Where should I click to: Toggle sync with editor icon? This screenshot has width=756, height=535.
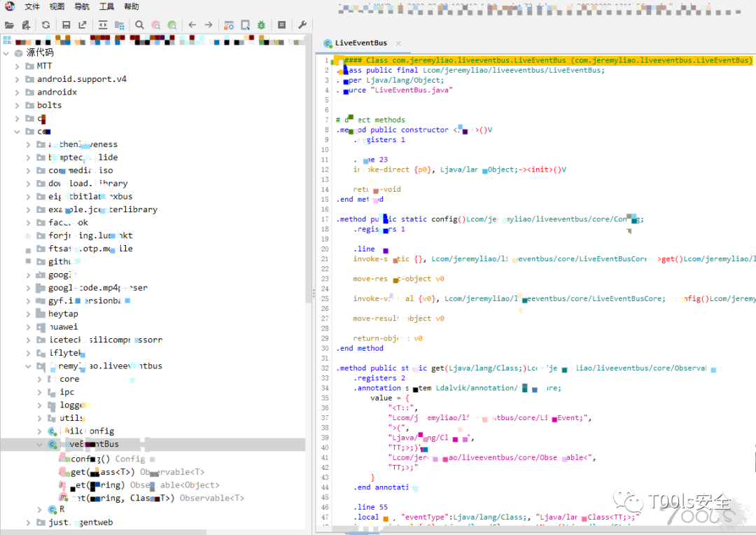[x=103, y=25]
